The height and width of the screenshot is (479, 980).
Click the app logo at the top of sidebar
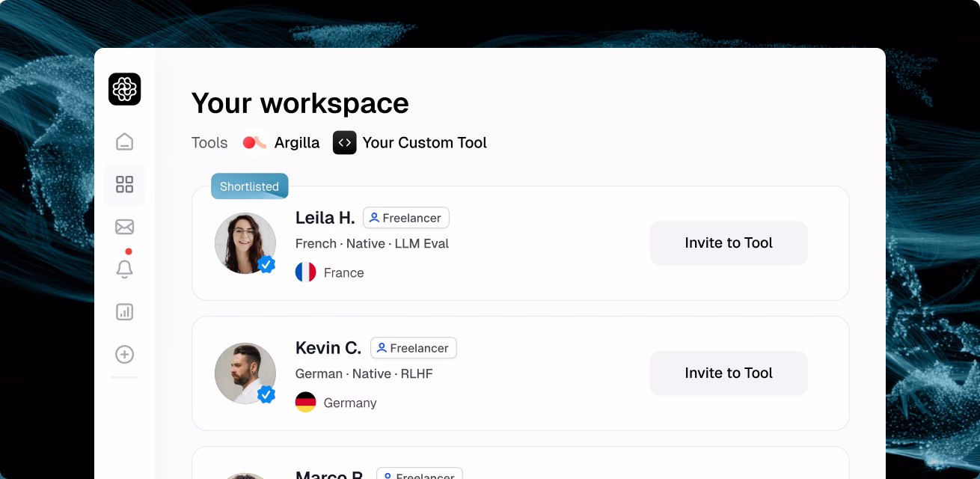124,89
